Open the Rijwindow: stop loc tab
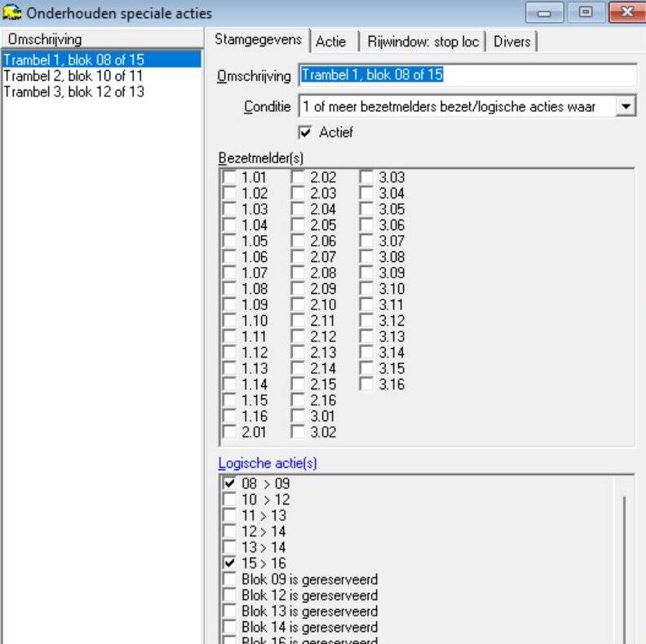Screen dimensions: 646x644 (423, 42)
